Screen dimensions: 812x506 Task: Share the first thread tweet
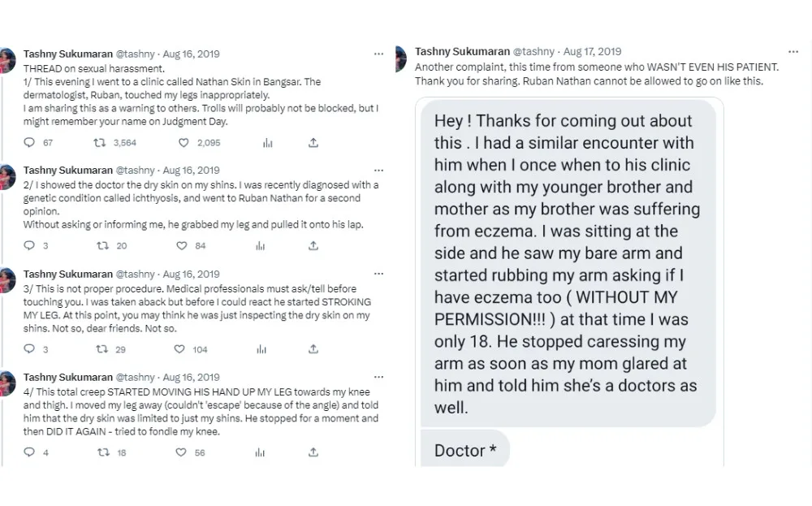pyautogui.click(x=313, y=143)
